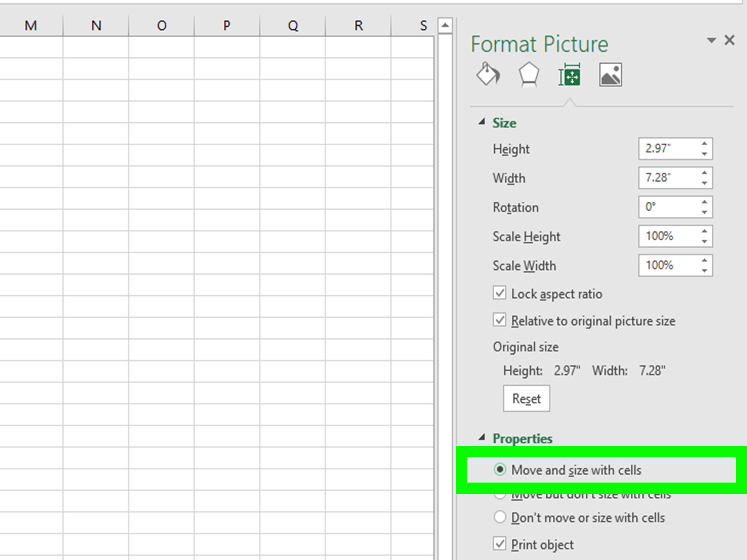This screenshot has height=560, width=747.
Task: Select Don't move or size with cells
Action: coord(500,517)
